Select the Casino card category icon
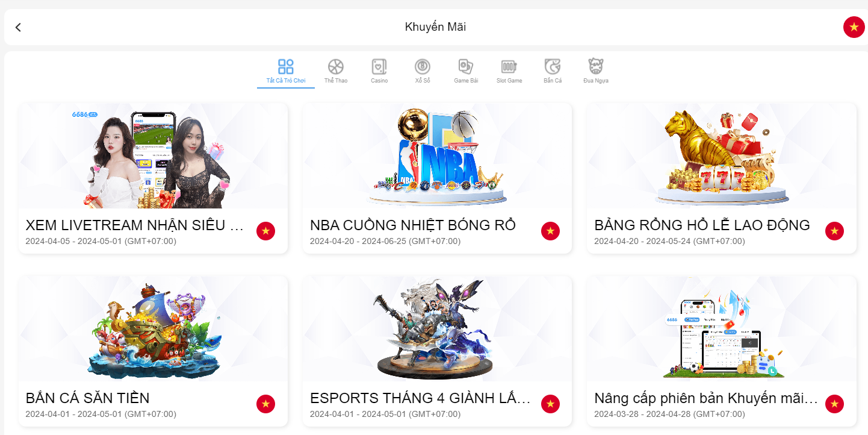 pos(379,66)
